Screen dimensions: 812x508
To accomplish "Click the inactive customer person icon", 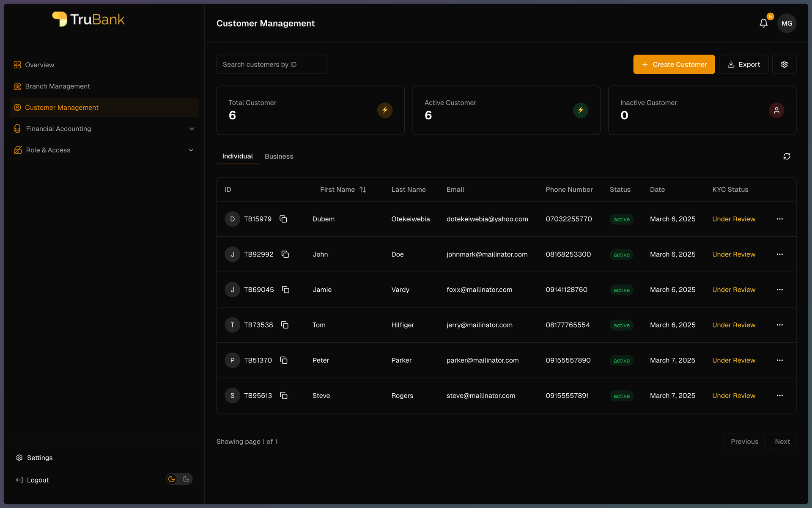I will 776,110.
